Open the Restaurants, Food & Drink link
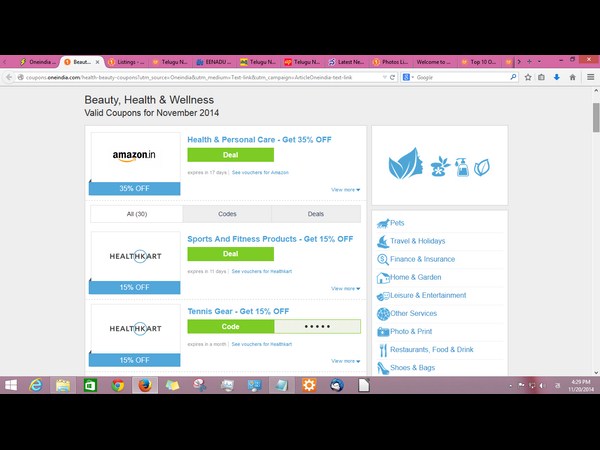 pos(432,349)
